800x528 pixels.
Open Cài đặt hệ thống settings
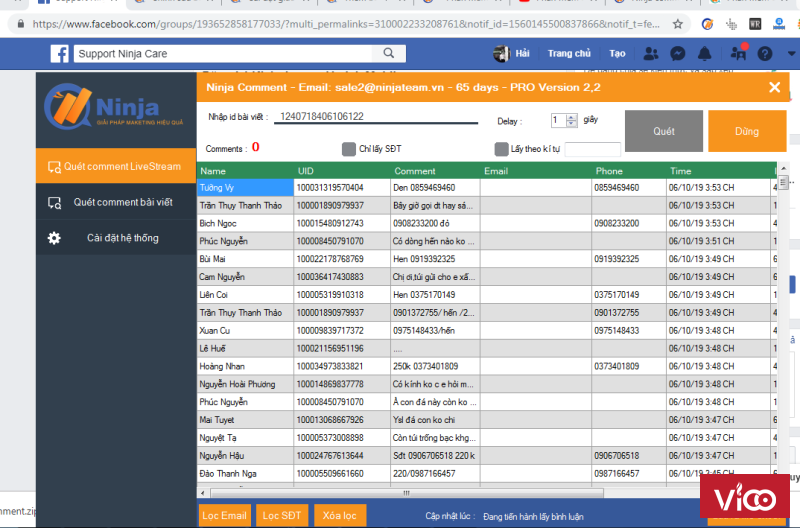point(116,238)
